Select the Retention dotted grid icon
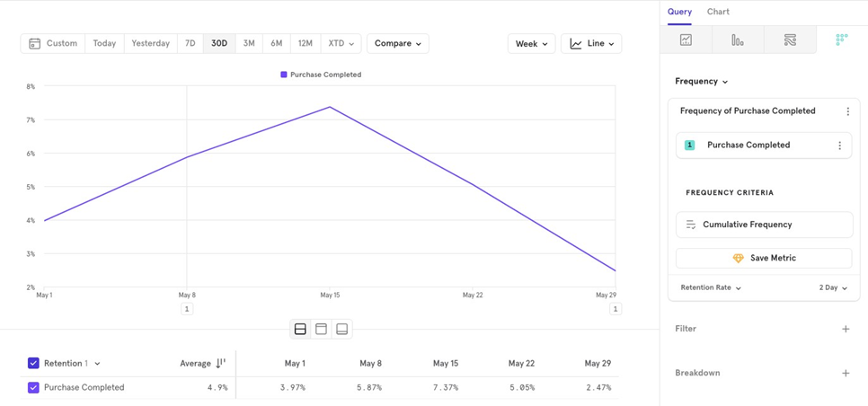Image resolution: width=868 pixels, height=406 pixels. 841,40
